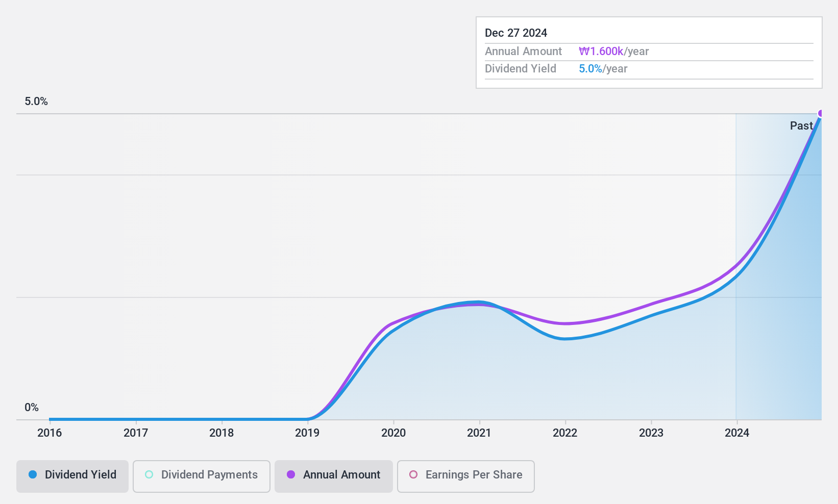Select the tooltip's Annual Amount row label

523,52
